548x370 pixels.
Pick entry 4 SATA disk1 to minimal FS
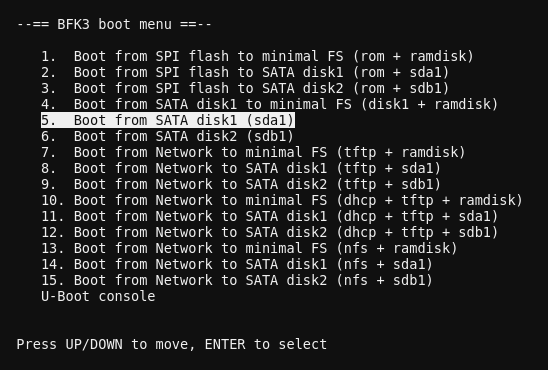click(x=269, y=104)
